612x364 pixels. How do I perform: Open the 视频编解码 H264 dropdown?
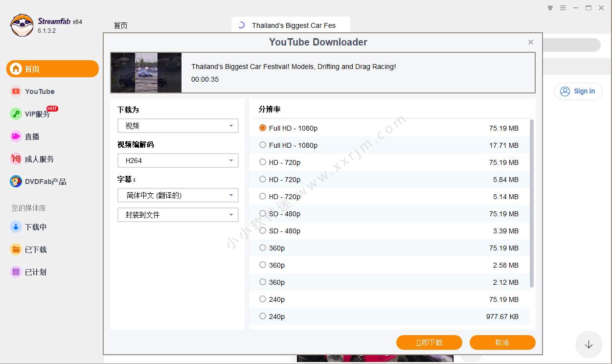click(x=178, y=160)
